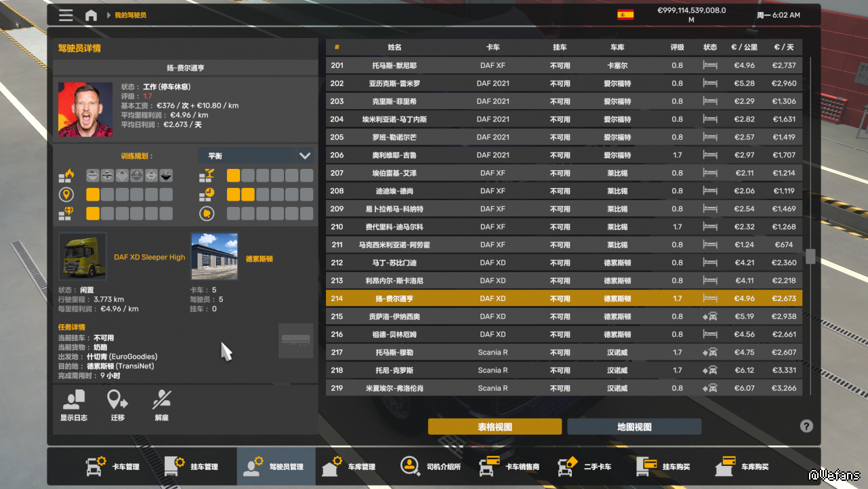Click the high value cargo diamond icon
This screenshot has height=489, width=868.
tap(66, 214)
